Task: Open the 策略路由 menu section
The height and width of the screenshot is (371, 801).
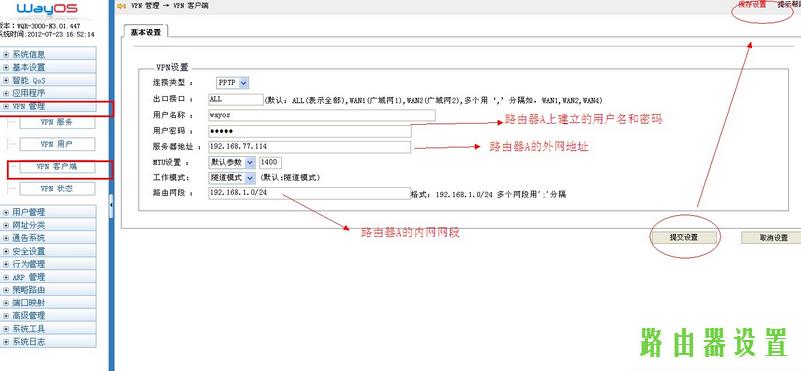Action: coord(49,290)
